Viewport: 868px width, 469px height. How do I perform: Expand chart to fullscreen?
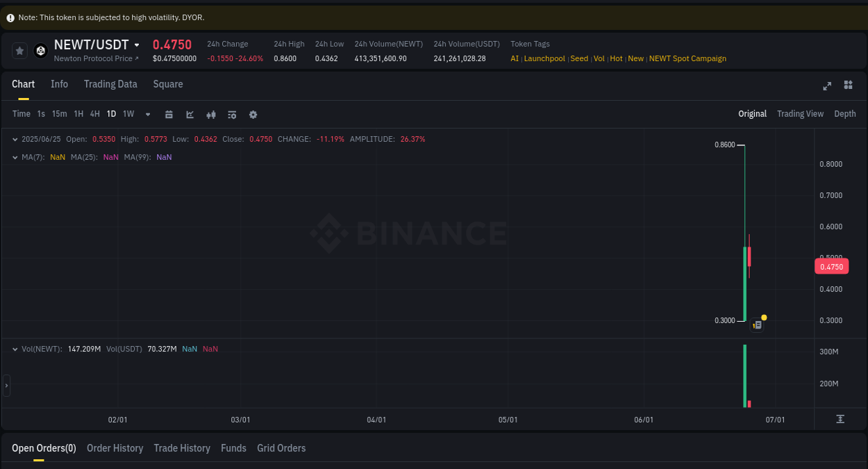[827, 85]
